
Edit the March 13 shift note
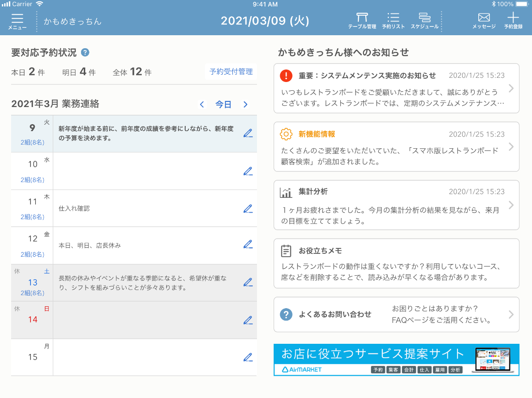point(248,282)
